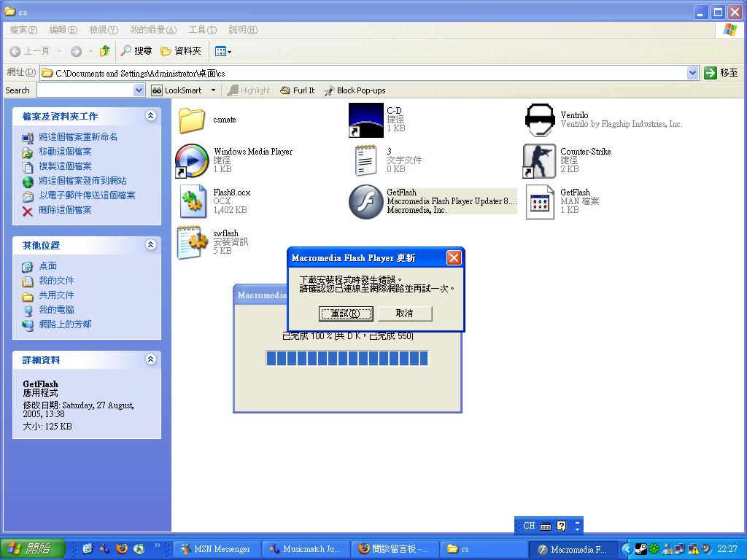Click the 重試(R) retry button
747x560 pixels.
346,314
